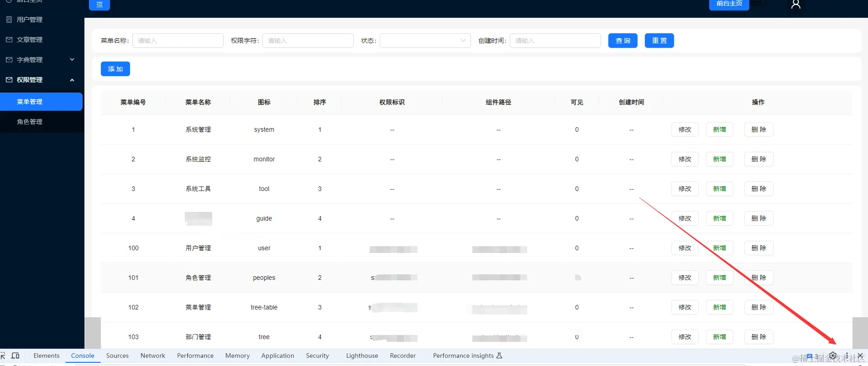
Task: Switch to DevTools Sources tab
Action: [x=117, y=356]
